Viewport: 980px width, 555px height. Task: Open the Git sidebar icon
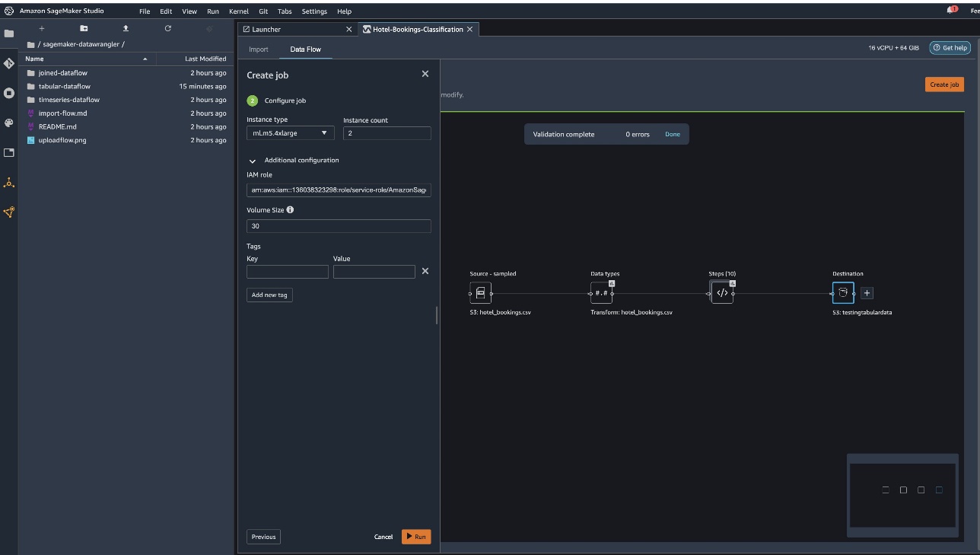pyautogui.click(x=9, y=63)
